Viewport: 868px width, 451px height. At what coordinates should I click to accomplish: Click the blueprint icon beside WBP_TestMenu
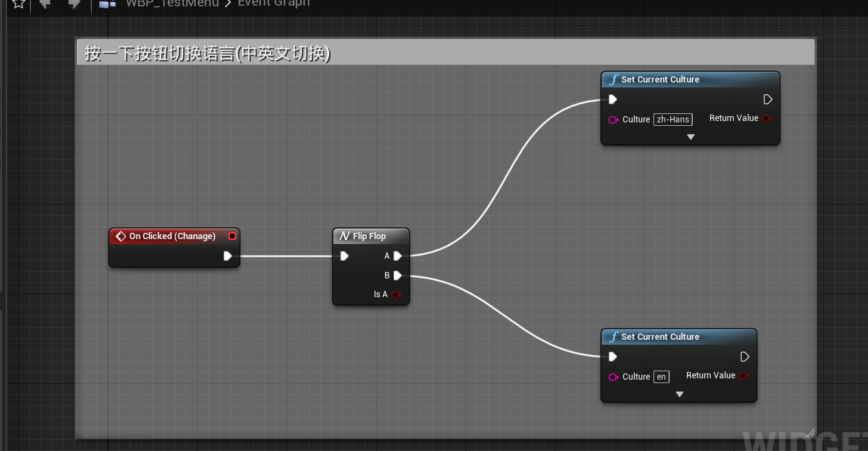(x=107, y=3)
